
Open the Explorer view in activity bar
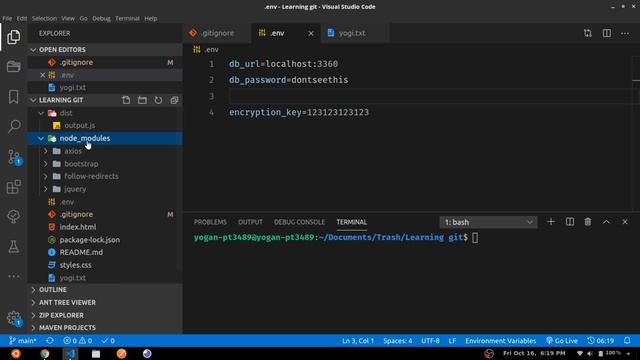[13, 37]
